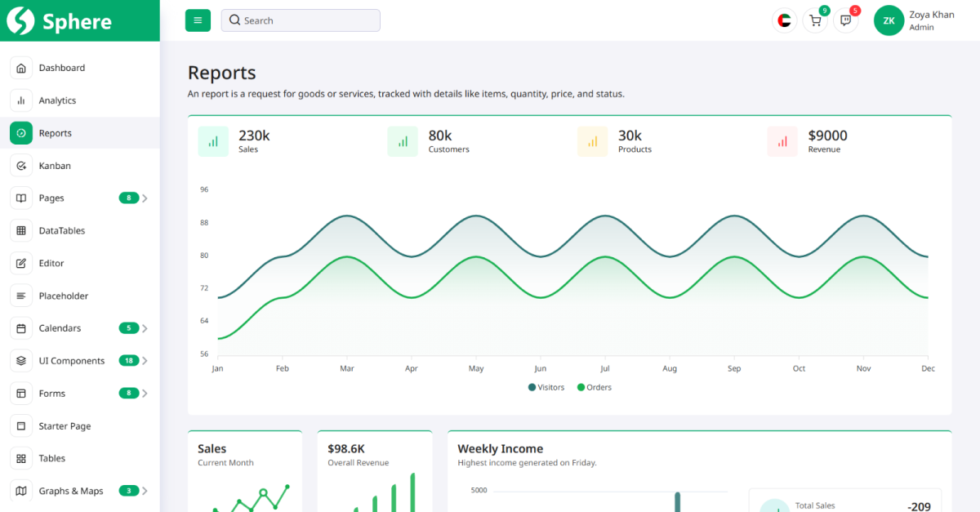Viewport: 980px width, 512px height.
Task: Click the UAE flag language icon
Action: point(784,20)
